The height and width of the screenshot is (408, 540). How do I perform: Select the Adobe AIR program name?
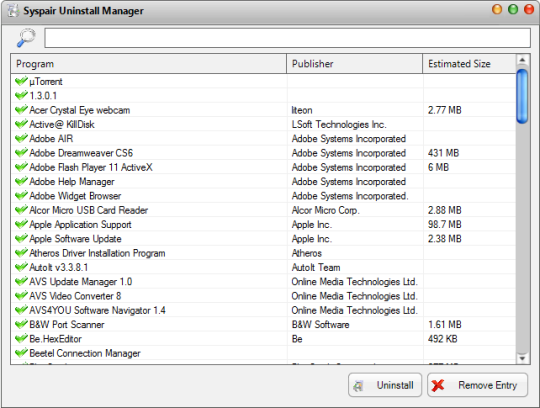(51, 139)
